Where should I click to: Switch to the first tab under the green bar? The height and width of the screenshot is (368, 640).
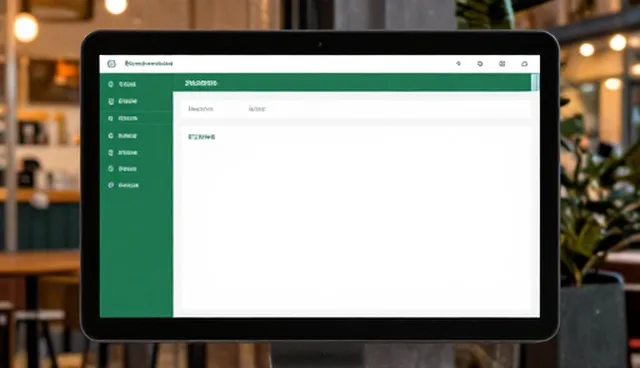pyautogui.click(x=200, y=109)
